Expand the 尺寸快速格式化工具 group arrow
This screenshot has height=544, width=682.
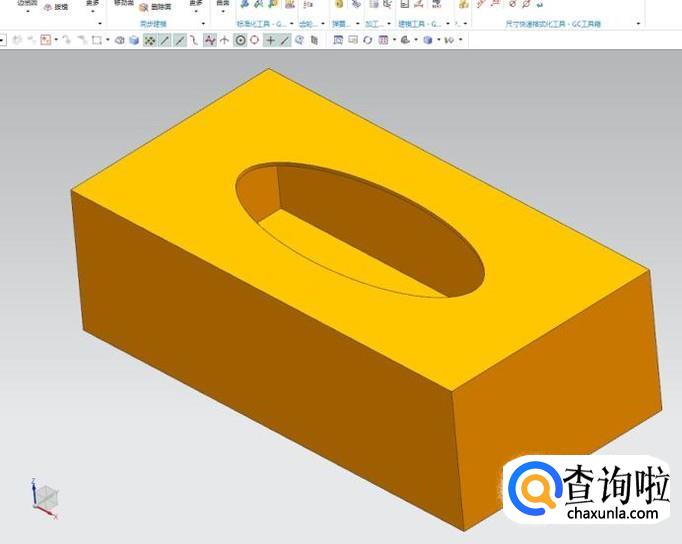[x=639, y=24]
